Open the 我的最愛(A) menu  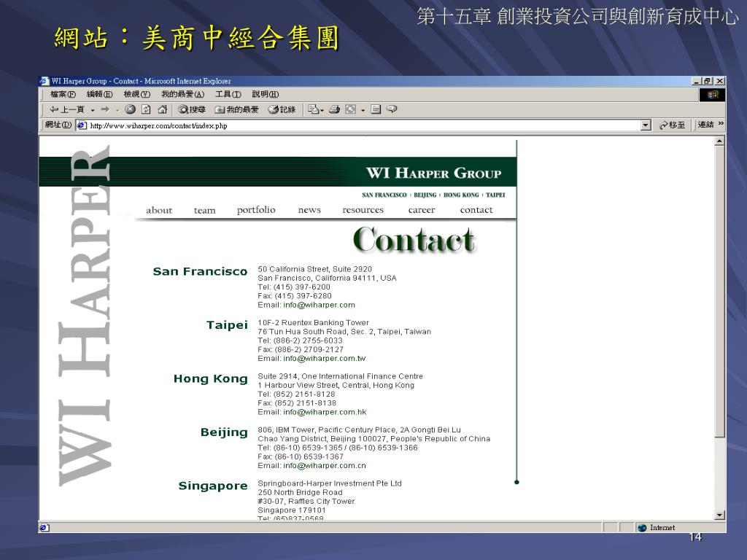tap(182, 94)
